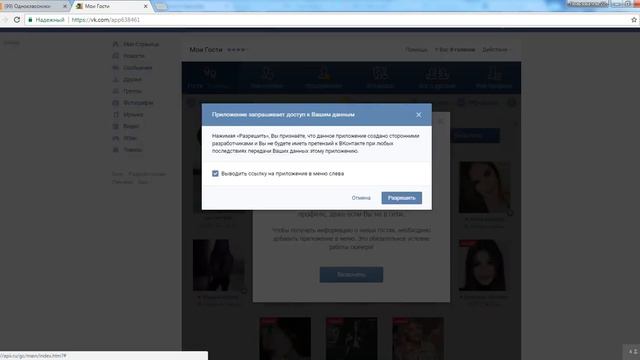Uncheck the show link in left menu checkbox
This screenshot has height=360, width=640.
(215, 173)
